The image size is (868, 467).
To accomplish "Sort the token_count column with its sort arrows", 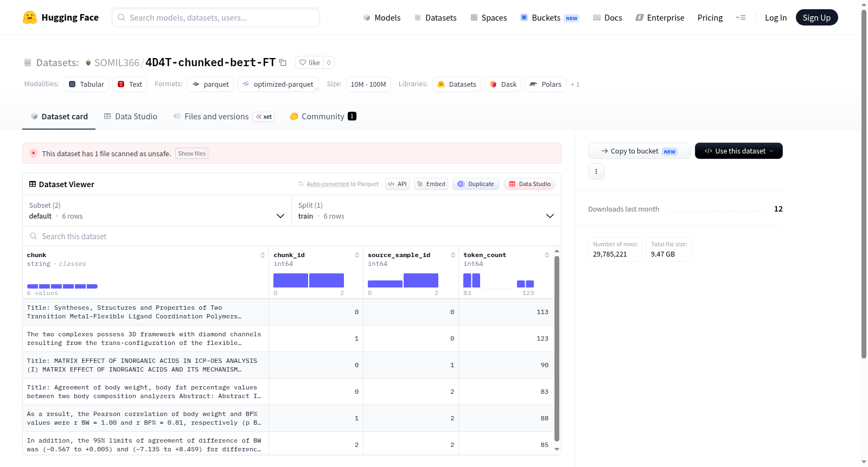I will tap(547, 255).
